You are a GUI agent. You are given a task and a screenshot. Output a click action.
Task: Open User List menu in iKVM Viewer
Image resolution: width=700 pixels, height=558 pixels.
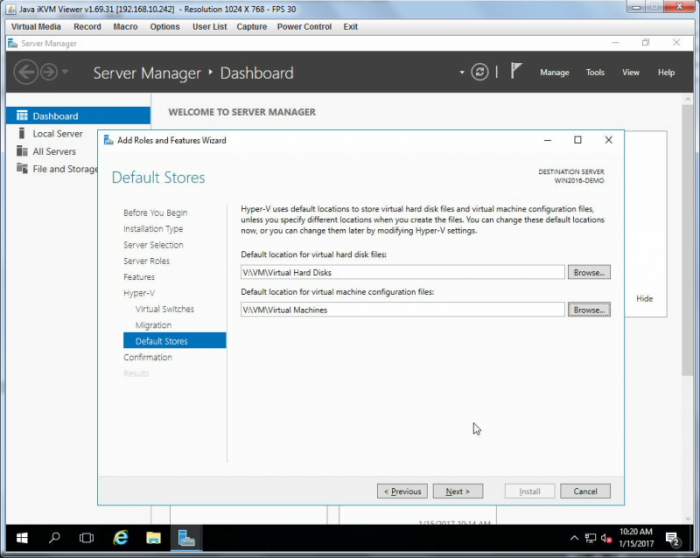click(x=209, y=27)
